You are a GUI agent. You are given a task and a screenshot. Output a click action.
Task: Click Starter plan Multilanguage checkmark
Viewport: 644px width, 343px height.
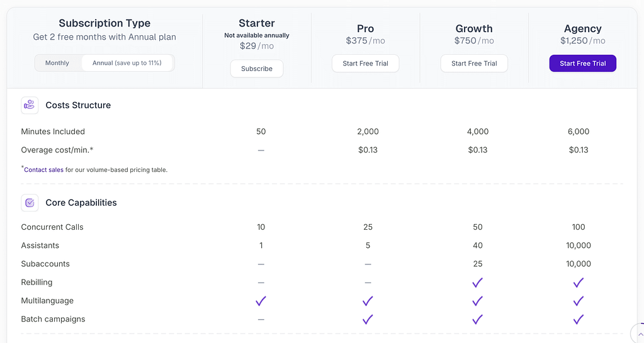pos(261,301)
